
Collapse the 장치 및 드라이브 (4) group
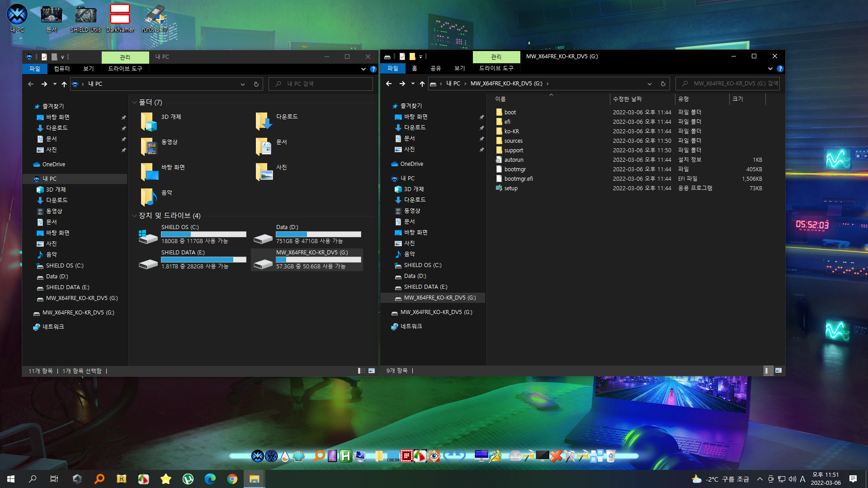[x=134, y=216]
